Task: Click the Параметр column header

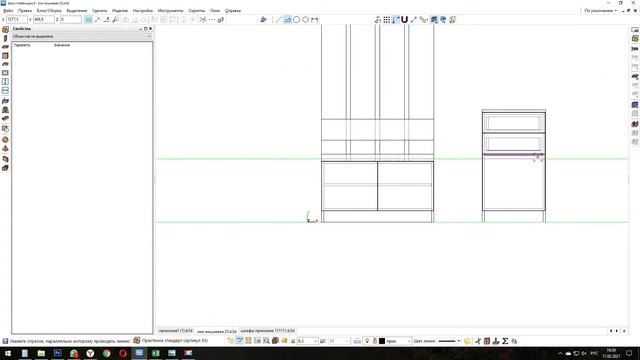Action: [x=22, y=45]
